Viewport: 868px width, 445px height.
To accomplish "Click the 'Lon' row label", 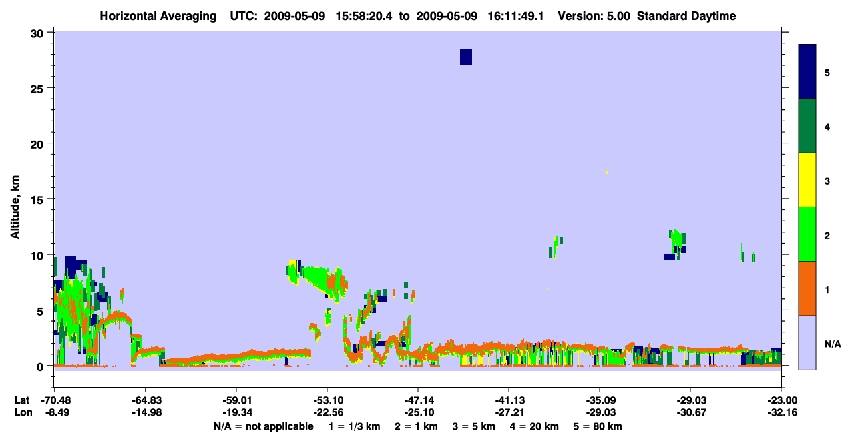I will point(22,413).
